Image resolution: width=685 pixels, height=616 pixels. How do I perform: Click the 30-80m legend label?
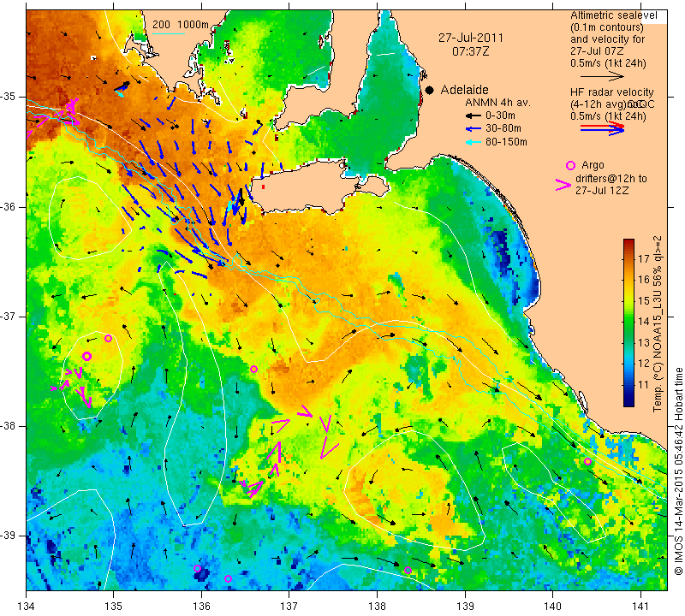(503, 129)
